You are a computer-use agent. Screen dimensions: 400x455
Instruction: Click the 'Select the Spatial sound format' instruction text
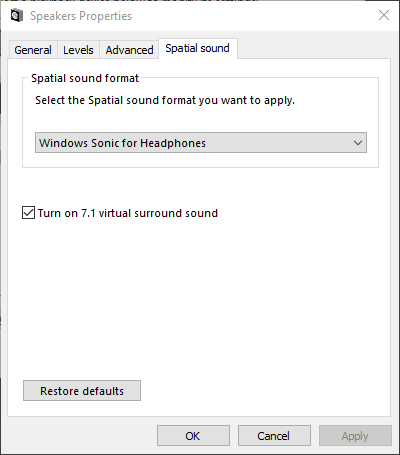point(165,100)
